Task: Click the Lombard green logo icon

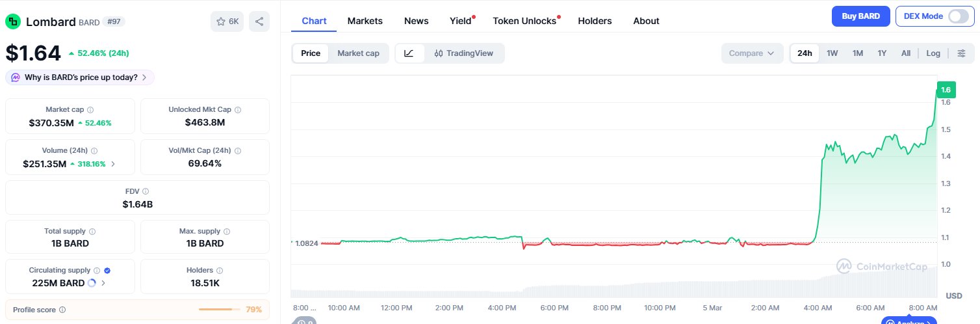Action: coord(13,21)
